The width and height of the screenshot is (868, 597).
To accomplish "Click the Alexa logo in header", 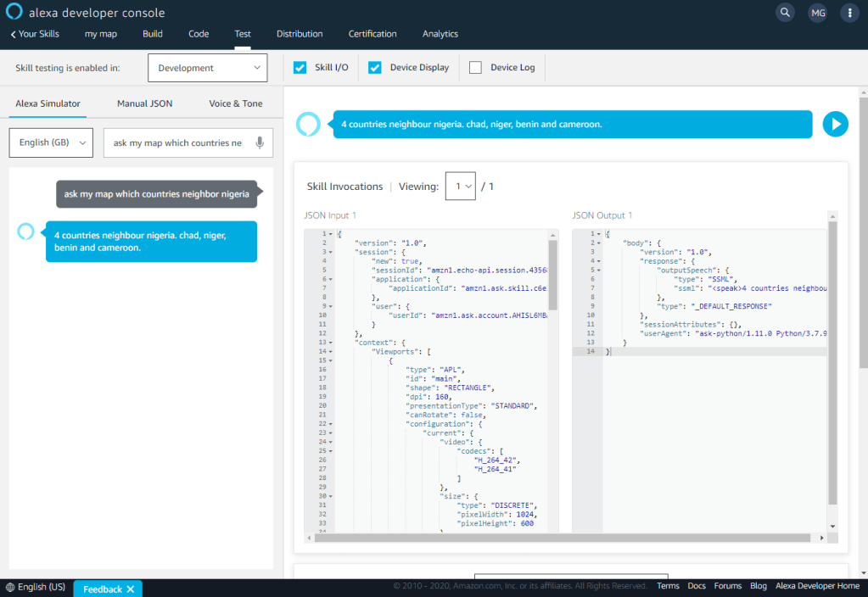I will [14, 12].
